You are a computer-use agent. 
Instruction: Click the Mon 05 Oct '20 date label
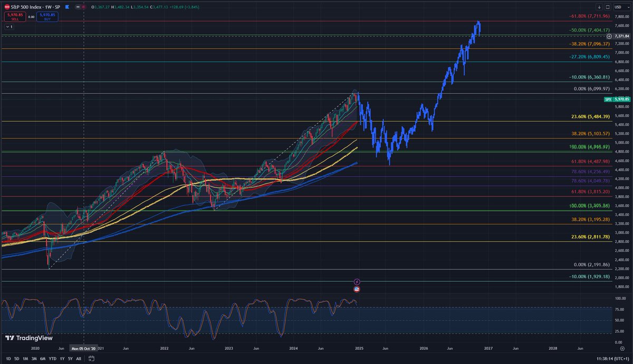click(x=84, y=349)
